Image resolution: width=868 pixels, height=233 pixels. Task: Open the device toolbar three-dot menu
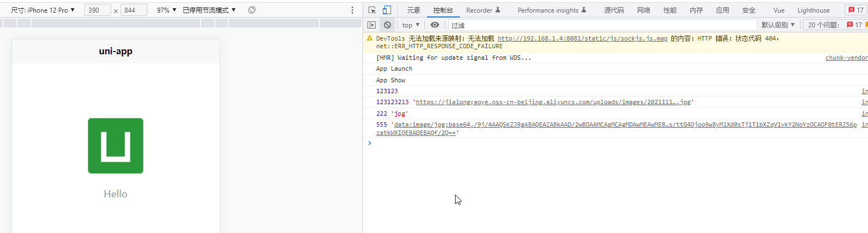352,10
